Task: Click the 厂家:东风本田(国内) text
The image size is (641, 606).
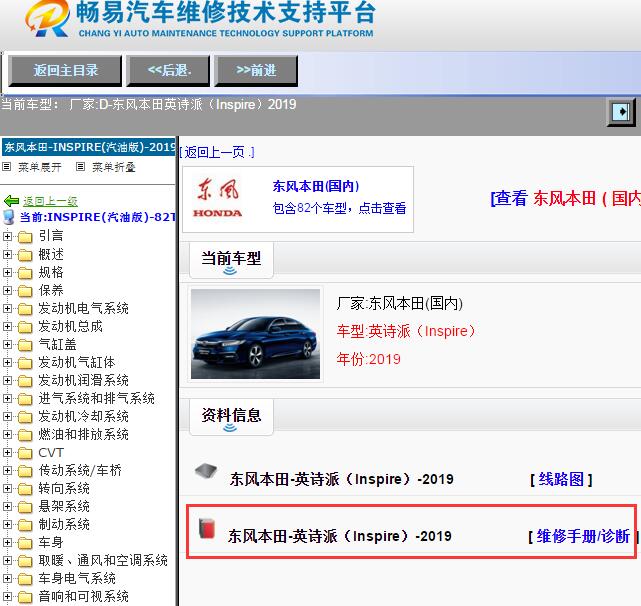Action: coord(400,304)
